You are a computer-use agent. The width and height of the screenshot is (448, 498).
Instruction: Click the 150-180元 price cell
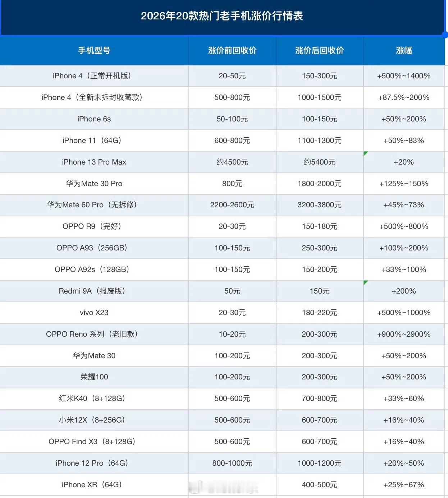(x=320, y=226)
